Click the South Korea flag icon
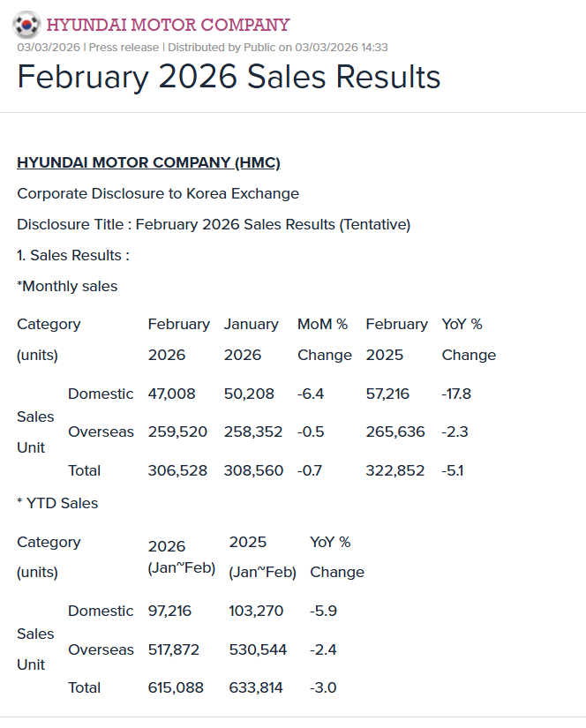The width and height of the screenshot is (586, 728). [28, 24]
